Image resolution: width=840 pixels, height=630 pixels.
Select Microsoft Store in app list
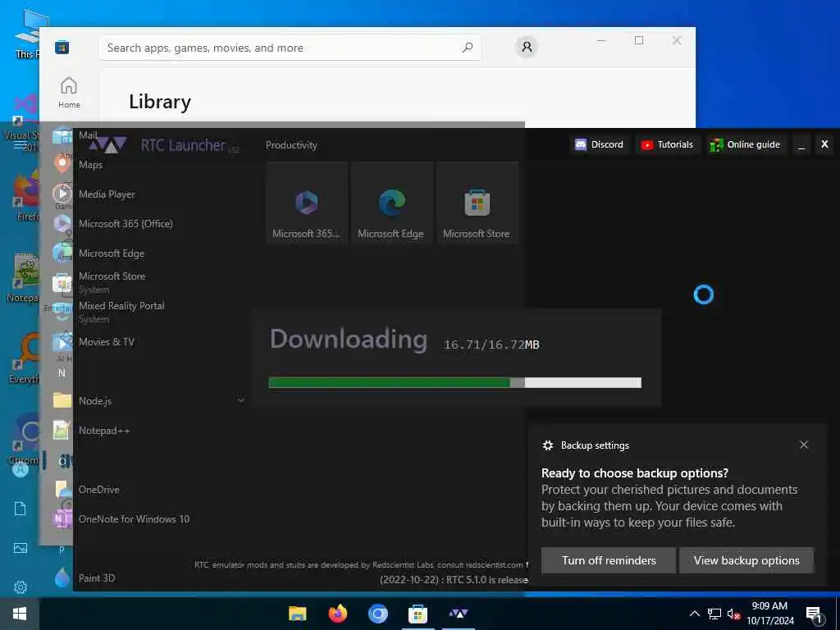tap(112, 282)
